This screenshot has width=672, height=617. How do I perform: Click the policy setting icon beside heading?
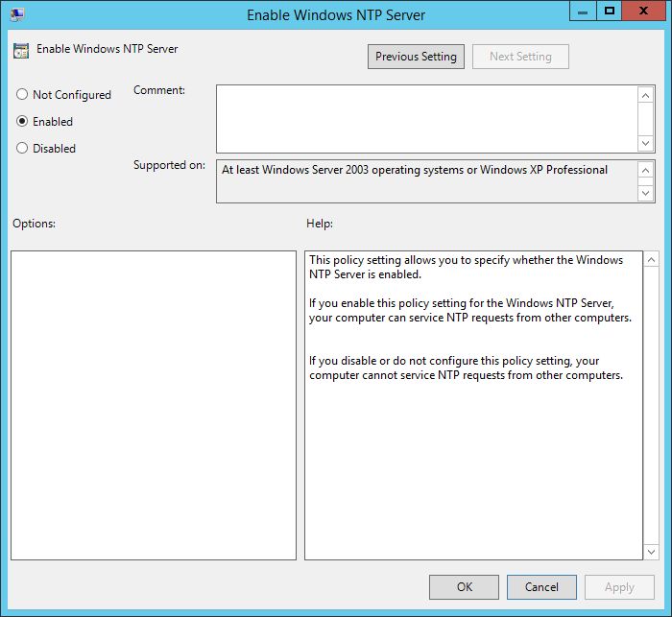pos(21,50)
